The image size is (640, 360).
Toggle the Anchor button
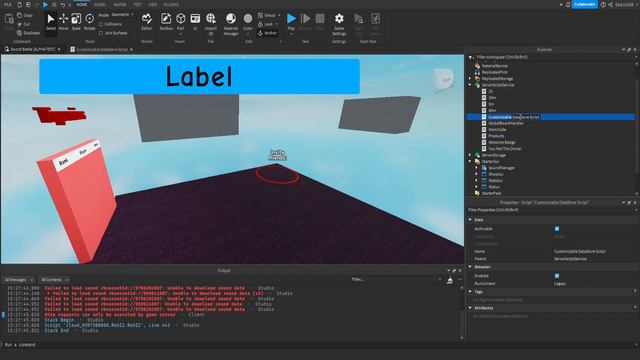(x=267, y=33)
